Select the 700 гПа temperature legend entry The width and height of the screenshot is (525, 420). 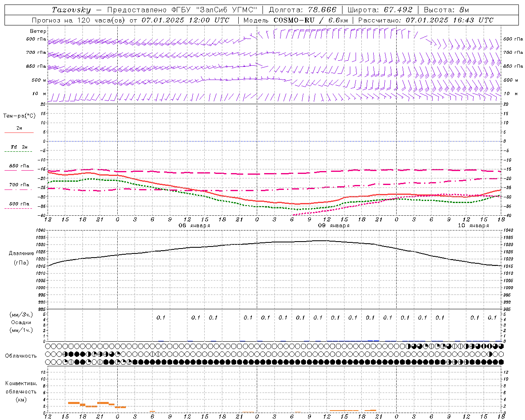tap(19, 185)
